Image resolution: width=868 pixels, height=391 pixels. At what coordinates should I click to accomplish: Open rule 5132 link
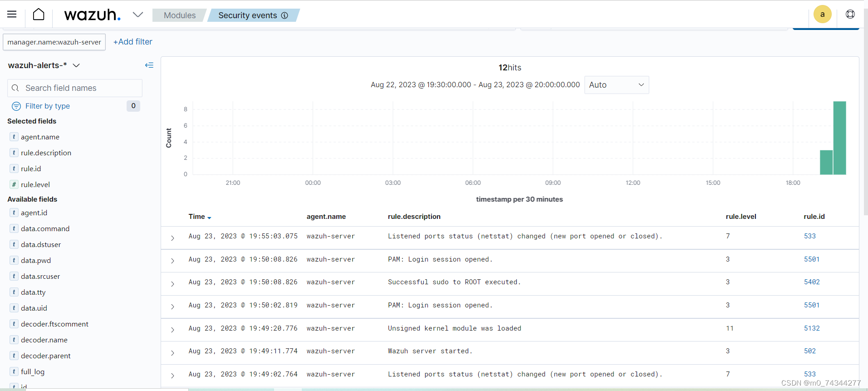click(x=812, y=328)
